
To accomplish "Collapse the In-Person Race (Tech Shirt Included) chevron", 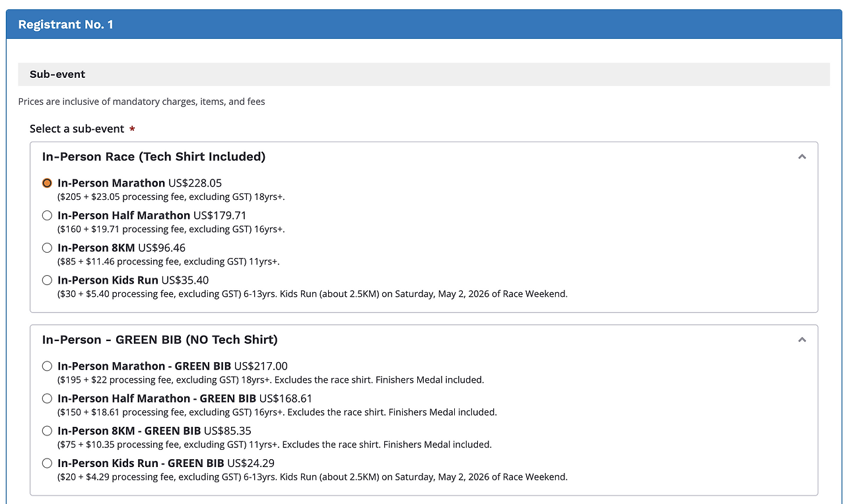I will [x=802, y=157].
